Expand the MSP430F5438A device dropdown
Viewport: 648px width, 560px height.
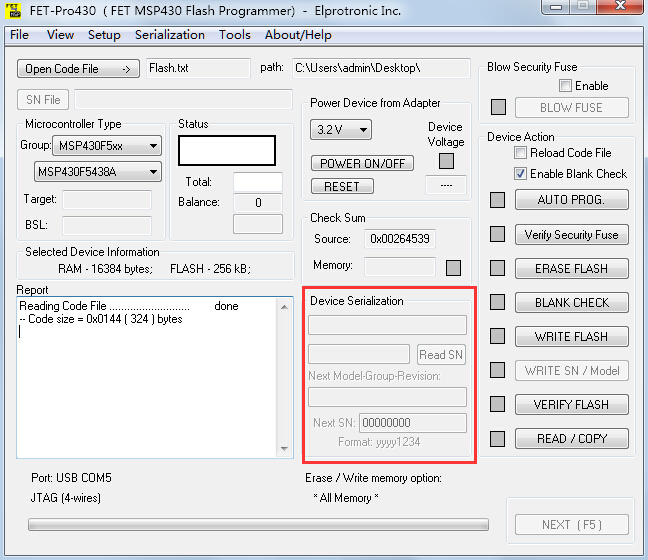(98, 172)
